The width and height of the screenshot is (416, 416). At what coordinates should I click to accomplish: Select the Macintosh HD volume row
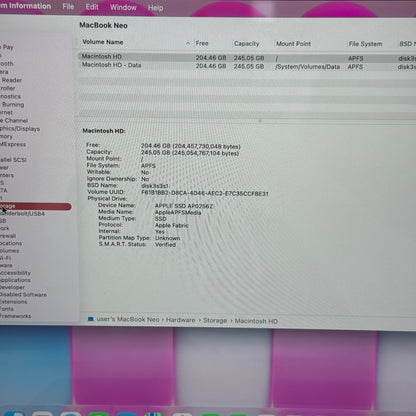point(247,57)
